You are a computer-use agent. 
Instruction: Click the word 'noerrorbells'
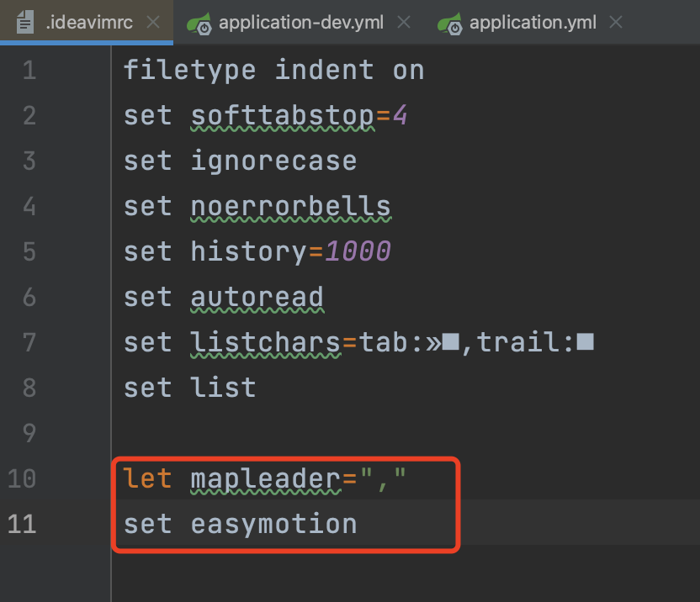click(x=290, y=207)
